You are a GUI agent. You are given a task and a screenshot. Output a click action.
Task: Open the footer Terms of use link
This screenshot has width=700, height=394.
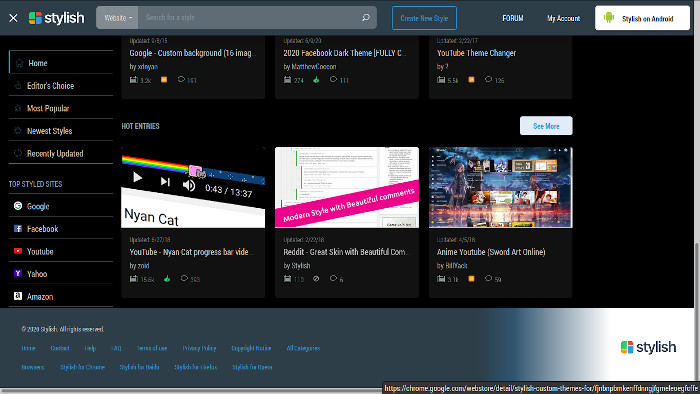point(152,348)
